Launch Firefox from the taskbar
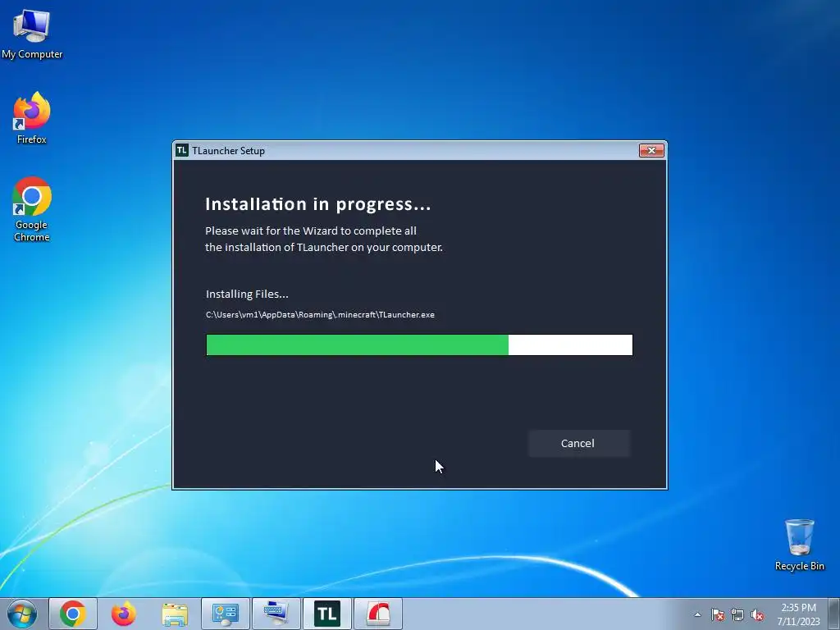 124,614
